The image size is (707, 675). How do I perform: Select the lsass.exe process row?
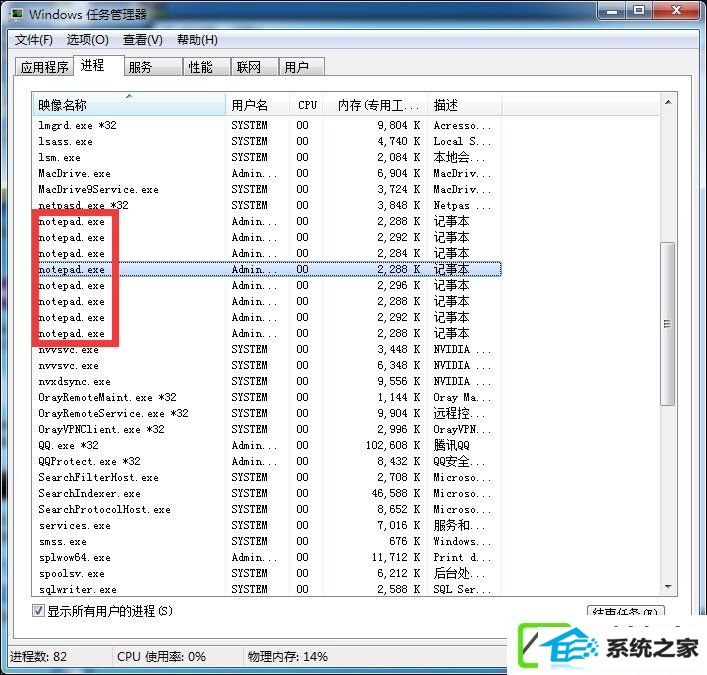coord(267,142)
